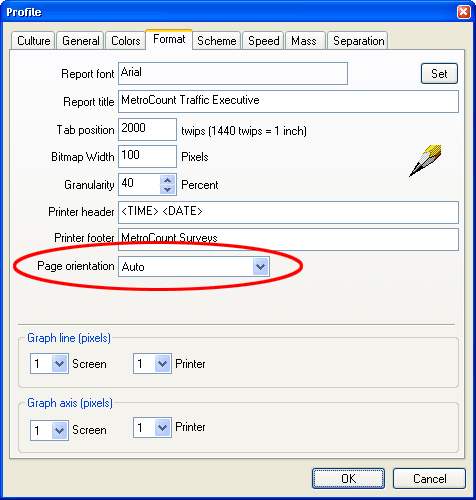Decrease Granularity with the down arrow
Image resolution: width=476 pixels, height=500 pixels.
tap(167, 189)
